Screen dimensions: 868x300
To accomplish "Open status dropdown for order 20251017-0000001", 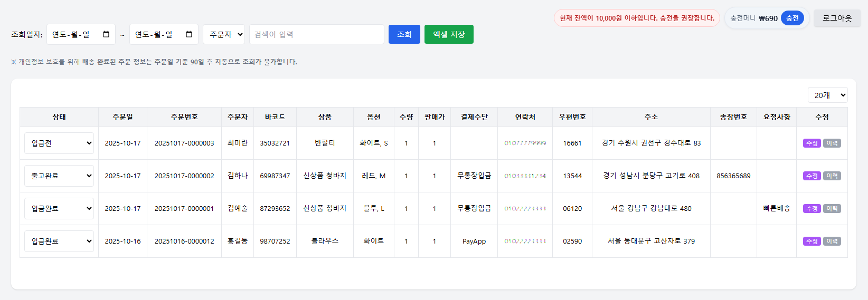I will click(x=59, y=208).
